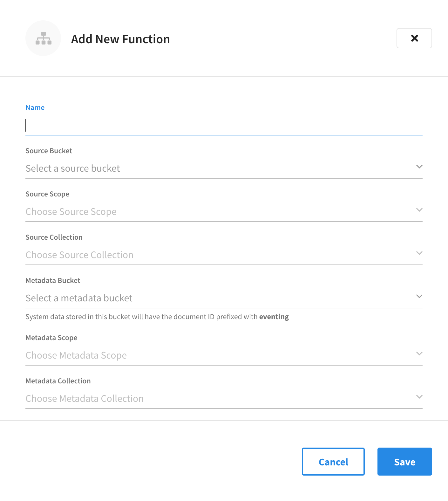The image size is (448, 501).
Task: Open the Choose Metadata Scope dropdown
Action: (x=191, y=355)
